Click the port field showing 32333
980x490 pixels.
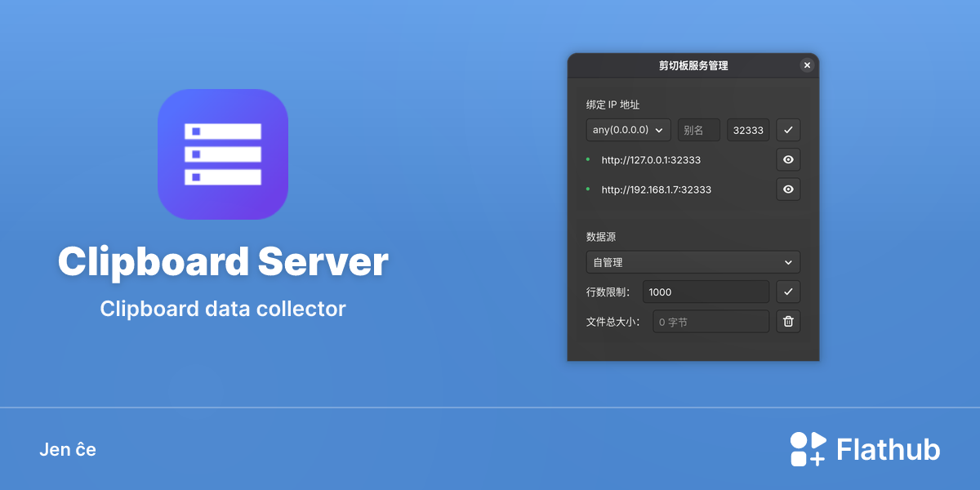click(748, 130)
